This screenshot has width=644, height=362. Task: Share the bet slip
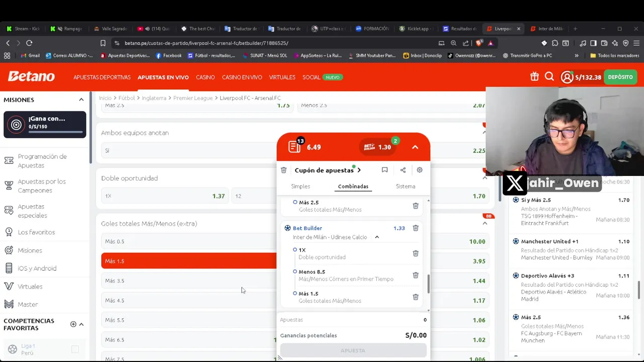[x=403, y=170]
